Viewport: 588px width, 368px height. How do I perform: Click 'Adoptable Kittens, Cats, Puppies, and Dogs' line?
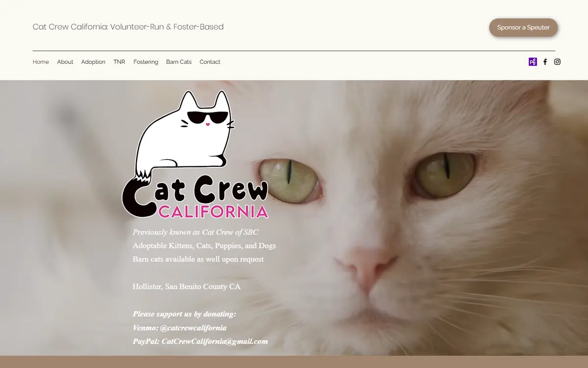tap(204, 246)
